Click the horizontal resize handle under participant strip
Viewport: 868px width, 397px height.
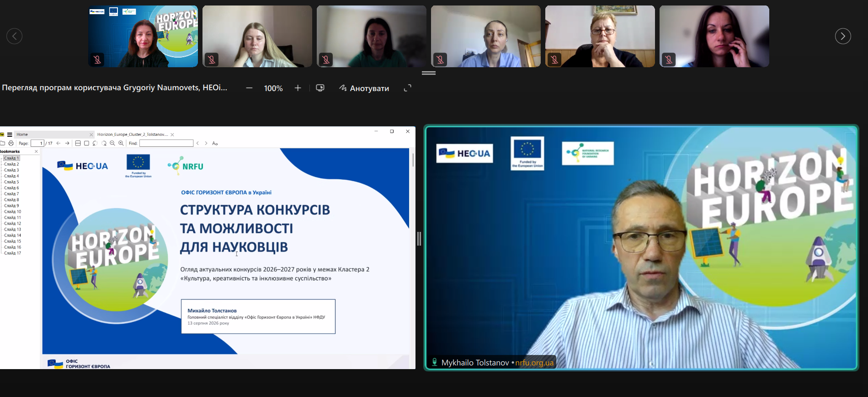pos(429,73)
